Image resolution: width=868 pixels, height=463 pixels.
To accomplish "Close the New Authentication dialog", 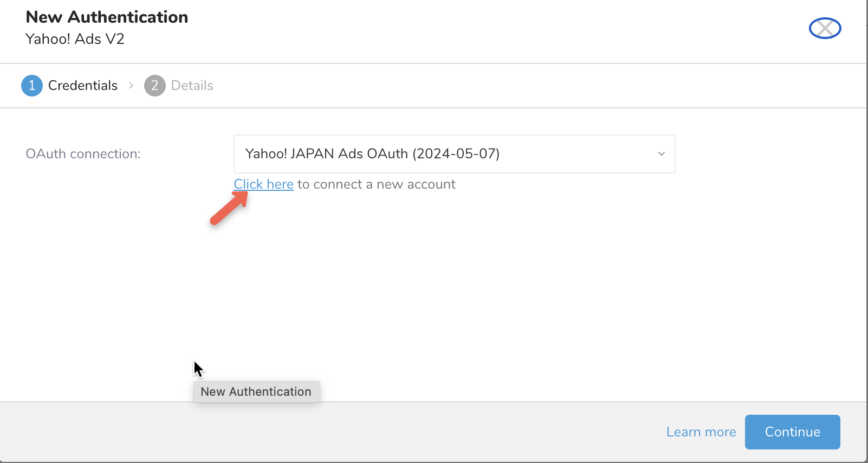I will pyautogui.click(x=825, y=28).
